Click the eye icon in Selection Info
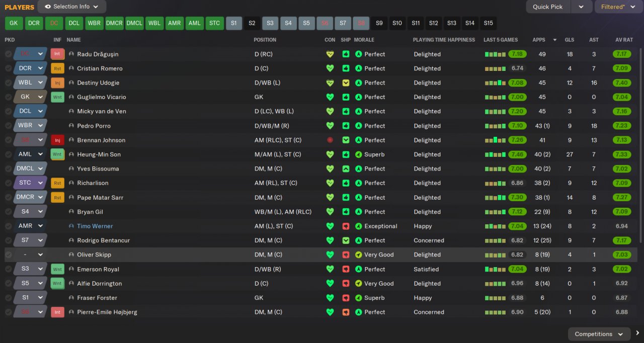The width and height of the screenshot is (644, 343). (x=48, y=7)
